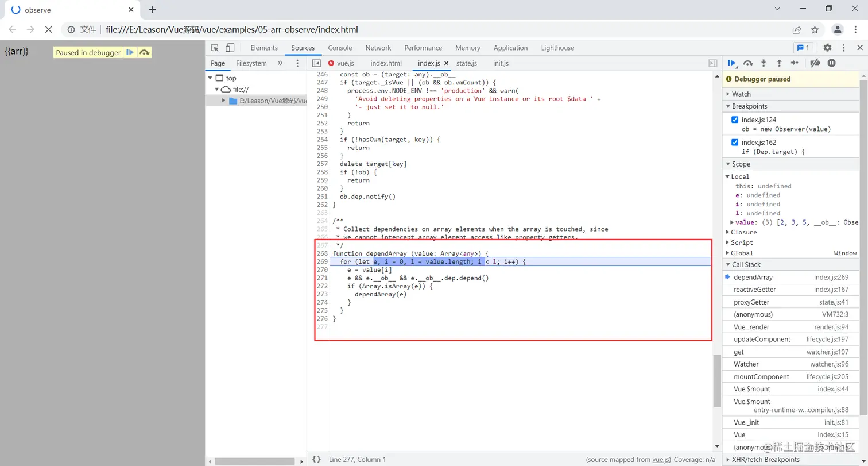The height and width of the screenshot is (466, 868).
Task: Switch to the Console panel
Action: click(x=340, y=48)
